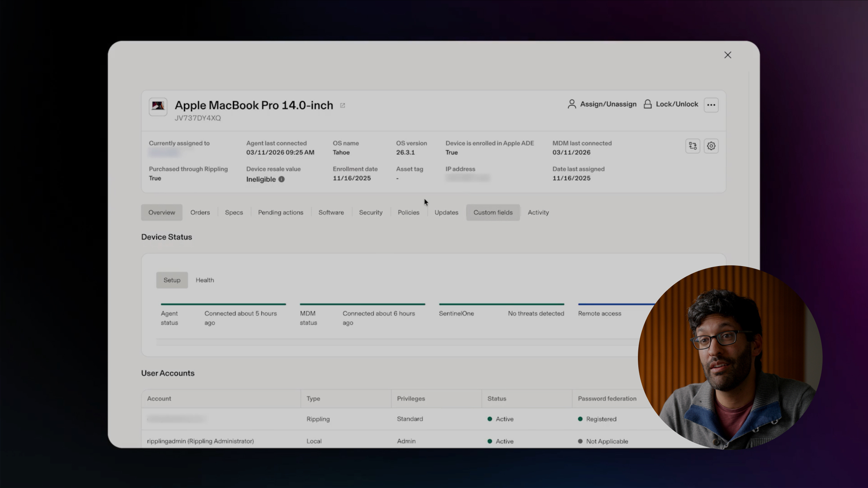Viewport: 868px width, 488px height.
Task: View the Security tab
Action: click(x=371, y=212)
